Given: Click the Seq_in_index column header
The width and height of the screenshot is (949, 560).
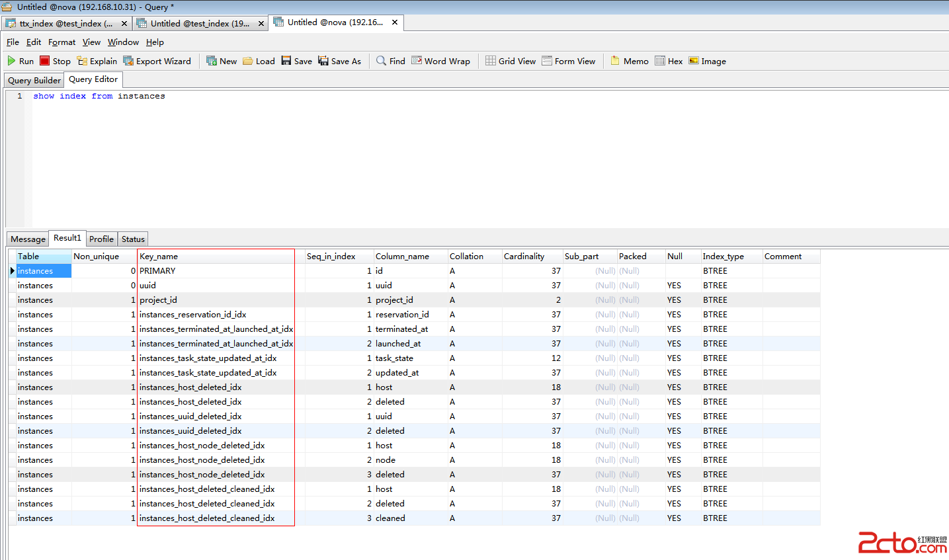Looking at the screenshot, I should 339,256.
